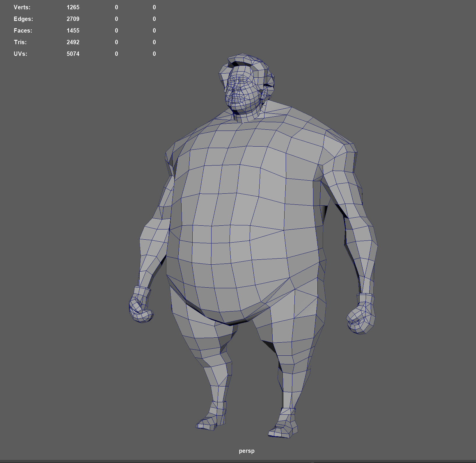Click the edge count value 2709

pyautogui.click(x=73, y=19)
